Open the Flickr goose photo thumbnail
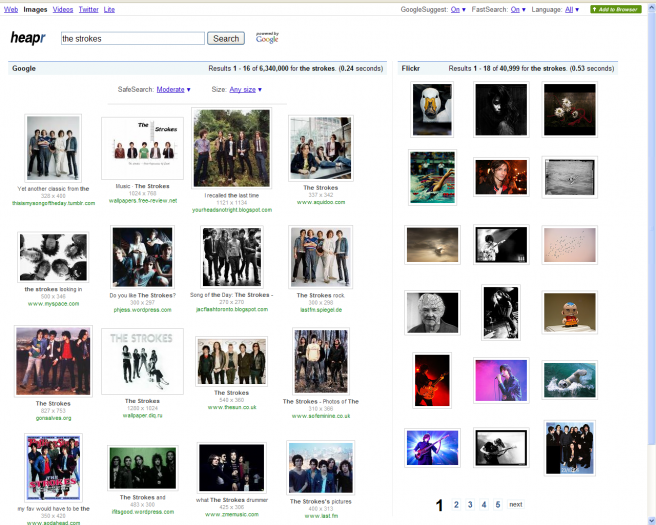The width and height of the screenshot is (656, 525). (x=432, y=110)
